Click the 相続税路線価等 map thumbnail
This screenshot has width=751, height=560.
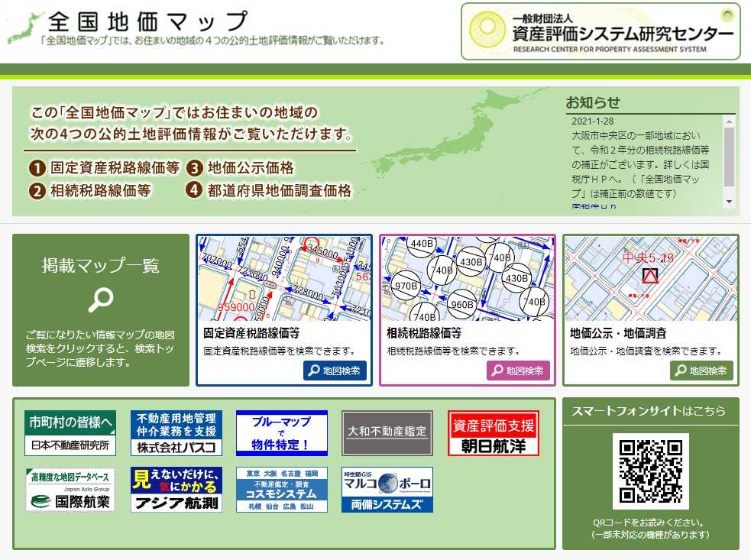(468, 278)
